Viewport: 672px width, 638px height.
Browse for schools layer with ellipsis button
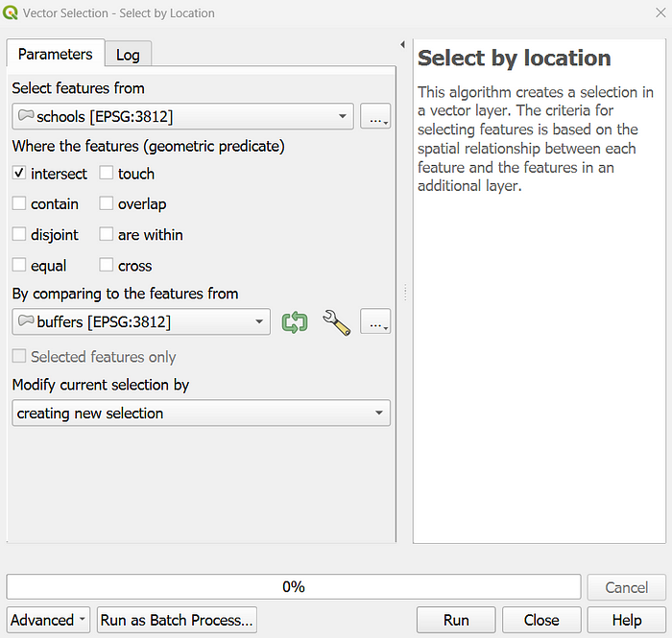point(375,116)
